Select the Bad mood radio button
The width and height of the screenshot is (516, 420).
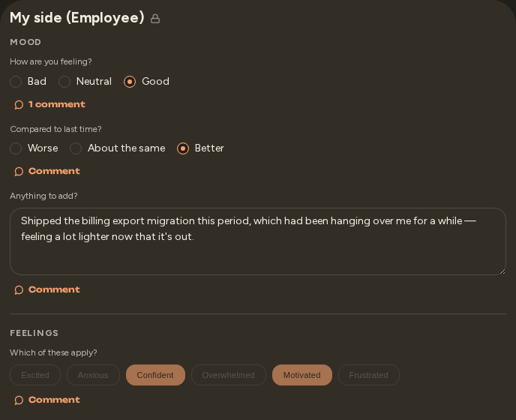[16, 82]
